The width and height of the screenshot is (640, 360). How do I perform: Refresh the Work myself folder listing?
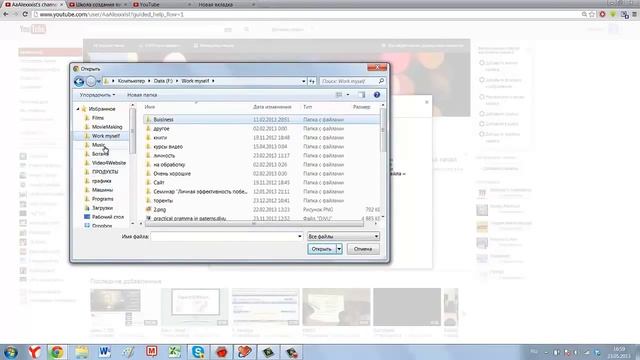(x=312, y=81)
